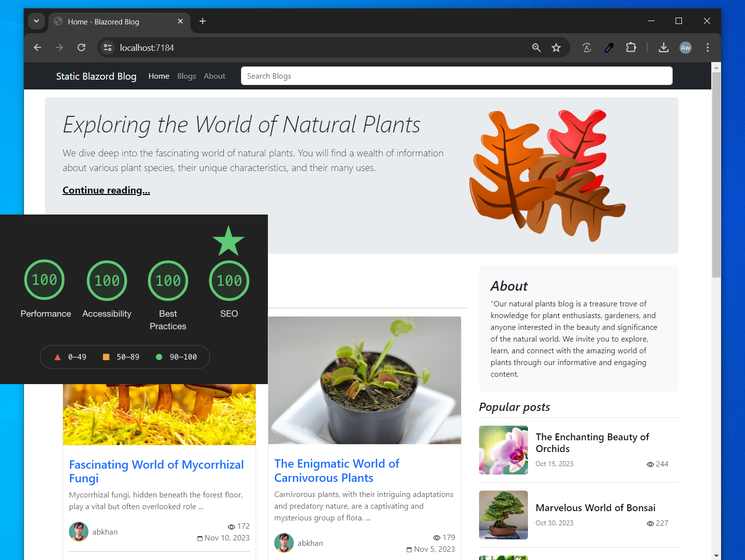Bookmark this page with the star icon
The image size is (745, 560).
pyautogui.click(x=556, y=47)
